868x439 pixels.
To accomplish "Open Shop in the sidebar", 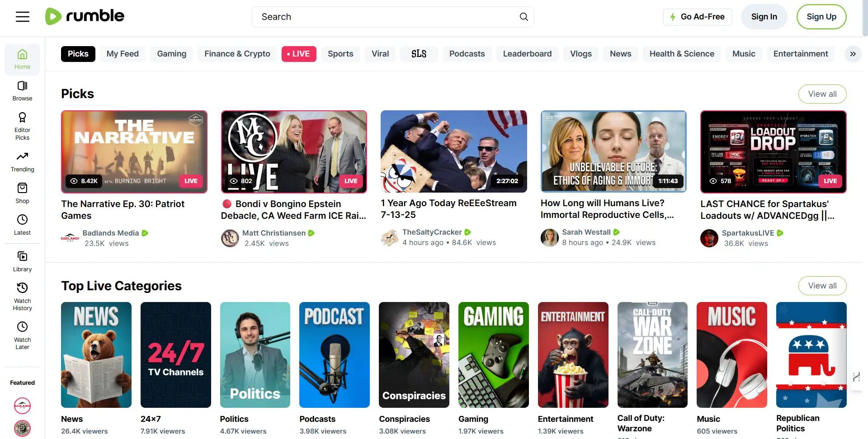I will pos(22,194).
